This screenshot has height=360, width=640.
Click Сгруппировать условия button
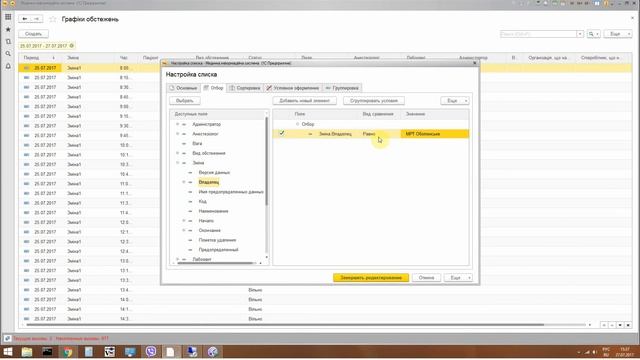coord(374,101)
